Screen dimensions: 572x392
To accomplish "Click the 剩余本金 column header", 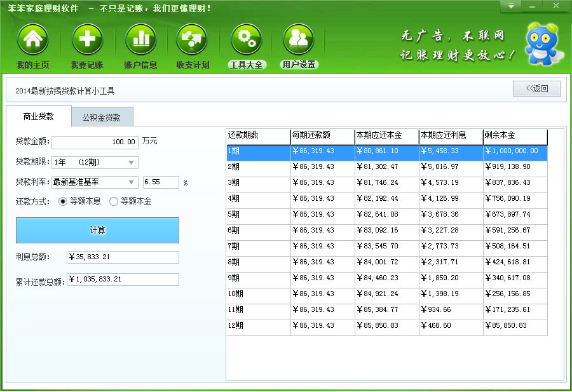I will click(x=515, y=135).
